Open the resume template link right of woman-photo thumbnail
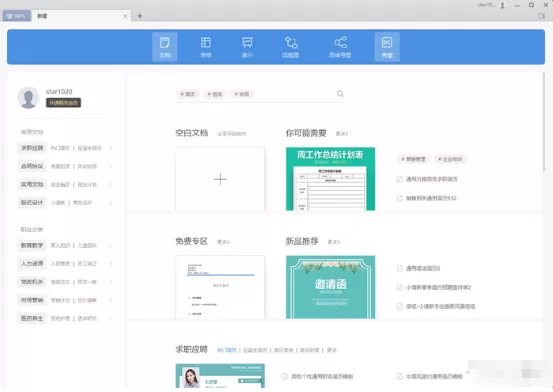553x392 pixels. click(x=318, y=376)
